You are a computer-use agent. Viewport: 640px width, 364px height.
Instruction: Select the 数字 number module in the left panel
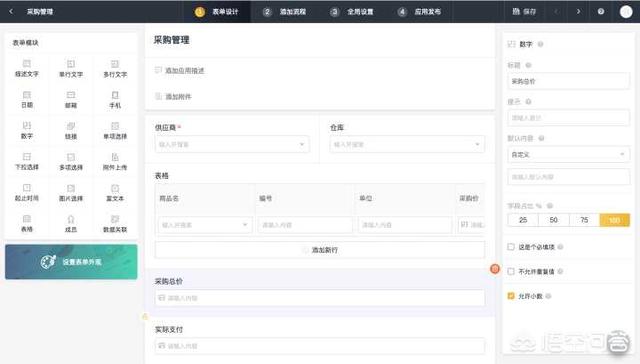click(27, 131)
